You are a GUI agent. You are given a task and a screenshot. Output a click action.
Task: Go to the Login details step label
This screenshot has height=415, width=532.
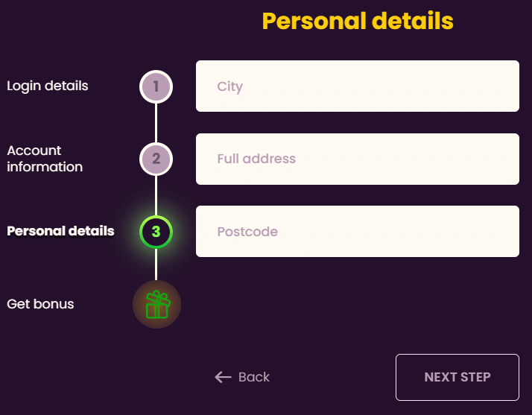click(48, 86)
